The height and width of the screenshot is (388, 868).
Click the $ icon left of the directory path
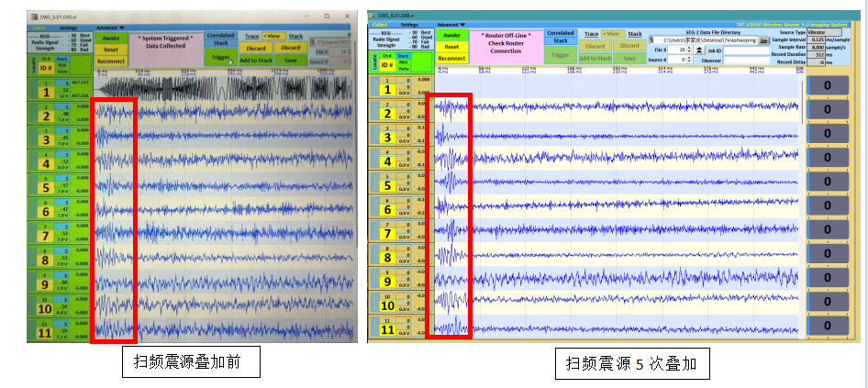[651, 41]
